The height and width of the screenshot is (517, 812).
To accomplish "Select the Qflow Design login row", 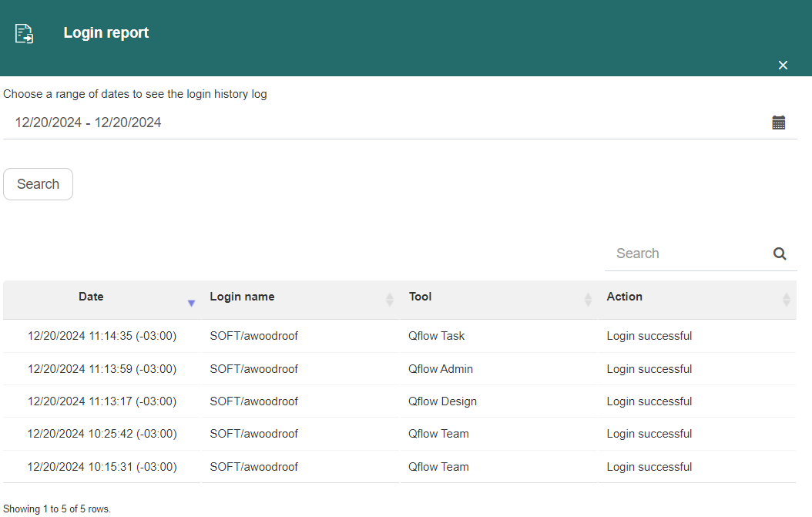I will (x=399, y=401).
